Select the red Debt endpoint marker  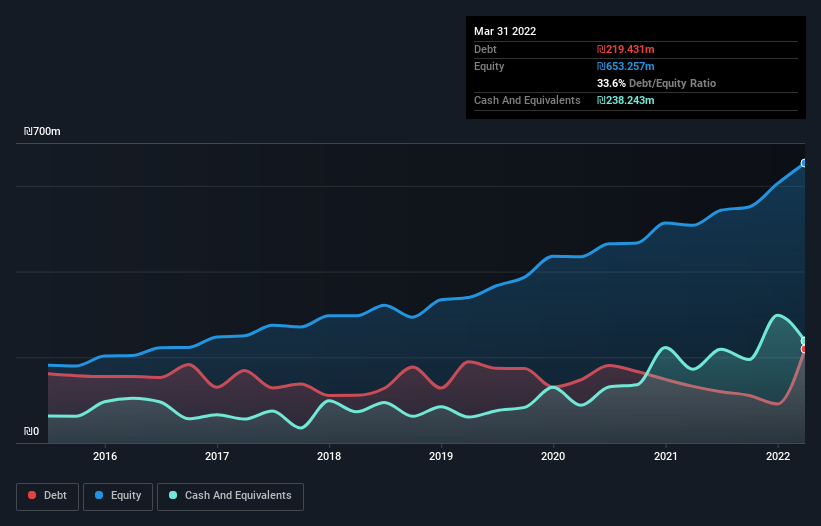[804, 349]
